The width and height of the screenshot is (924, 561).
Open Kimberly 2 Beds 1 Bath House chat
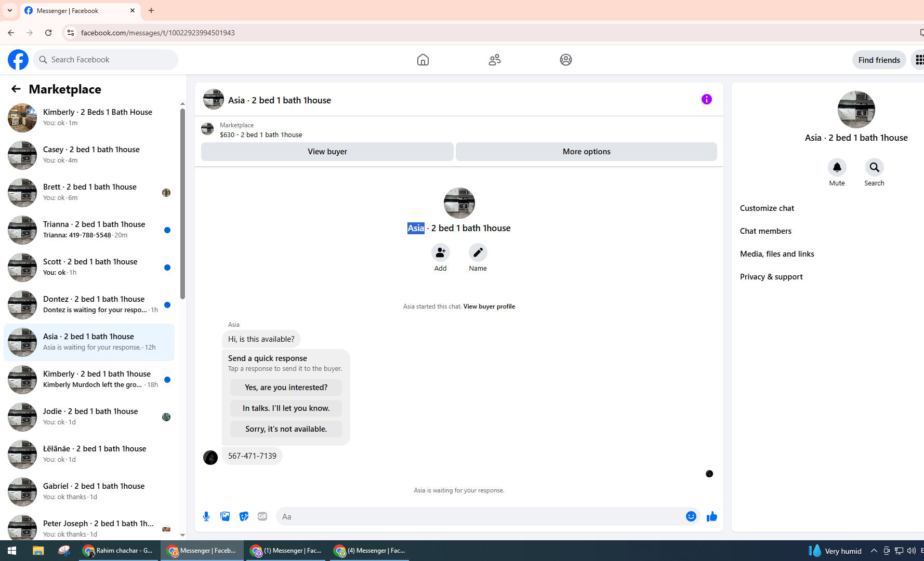tap(89, 117)
